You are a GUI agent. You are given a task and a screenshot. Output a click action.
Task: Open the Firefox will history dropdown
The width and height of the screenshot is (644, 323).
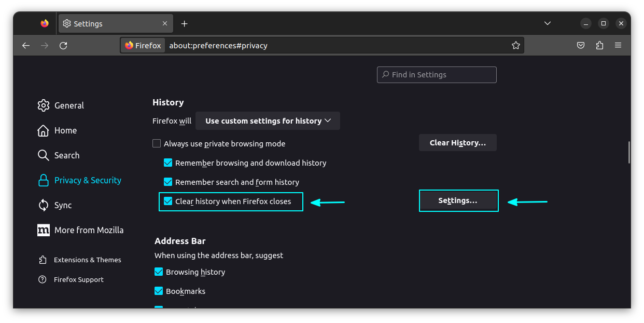click(x=268, y=120)
